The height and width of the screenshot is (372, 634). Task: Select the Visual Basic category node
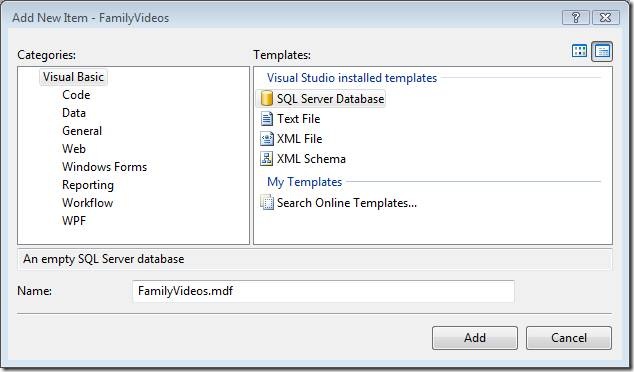pos(73,77)
